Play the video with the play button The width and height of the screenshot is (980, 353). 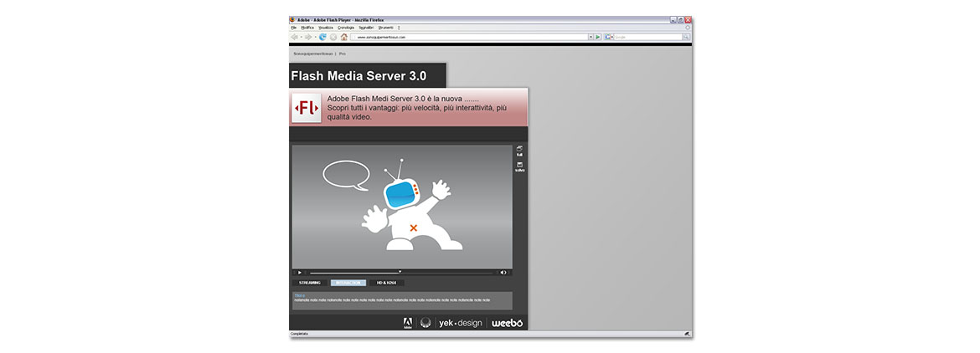(x=299, y=273)
